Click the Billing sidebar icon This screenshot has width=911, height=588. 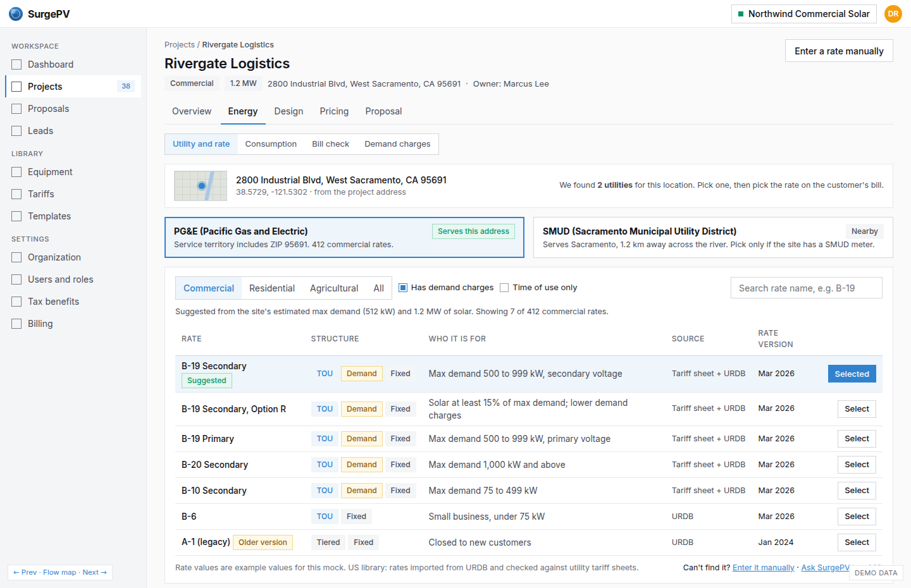[x=16, y=324]
